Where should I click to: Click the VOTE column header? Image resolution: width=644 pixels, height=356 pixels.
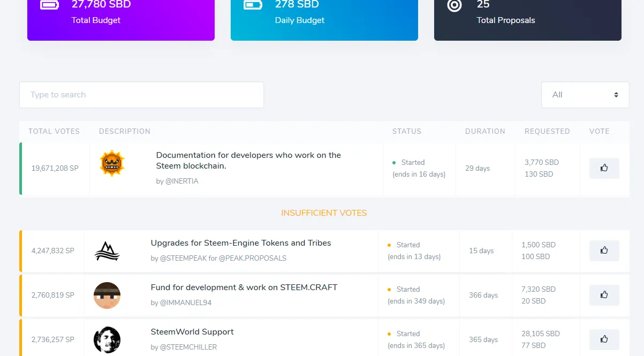point(600,131)
